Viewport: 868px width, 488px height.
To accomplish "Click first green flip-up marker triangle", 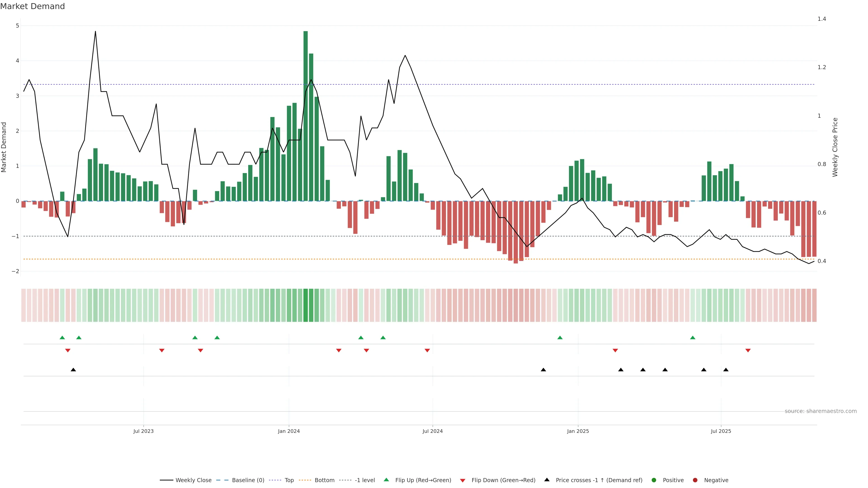I will pos(62,338).
